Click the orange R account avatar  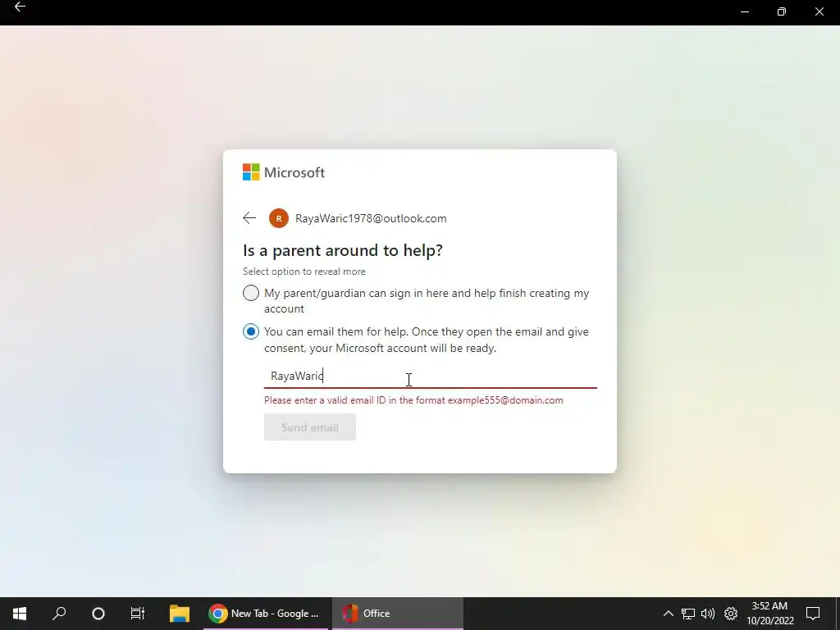279,218
